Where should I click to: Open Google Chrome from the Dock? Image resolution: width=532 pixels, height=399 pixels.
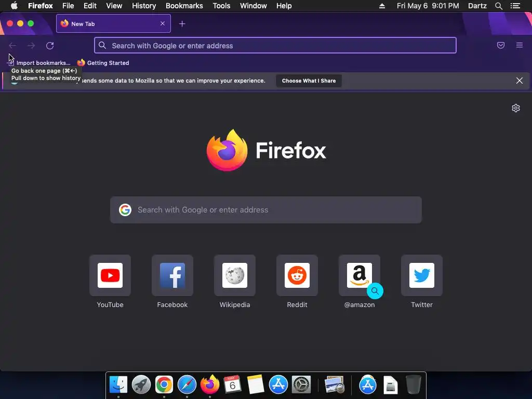point(164,385)
